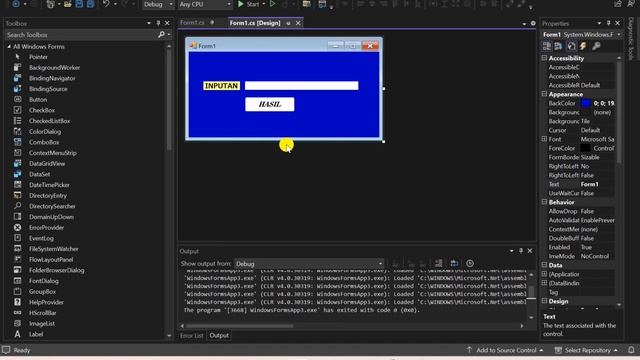Image resolution: width=640 pixels, height=360 pixels.
Task: Click the Save All icon in the toolbar
Action: (x=90, y=4)
